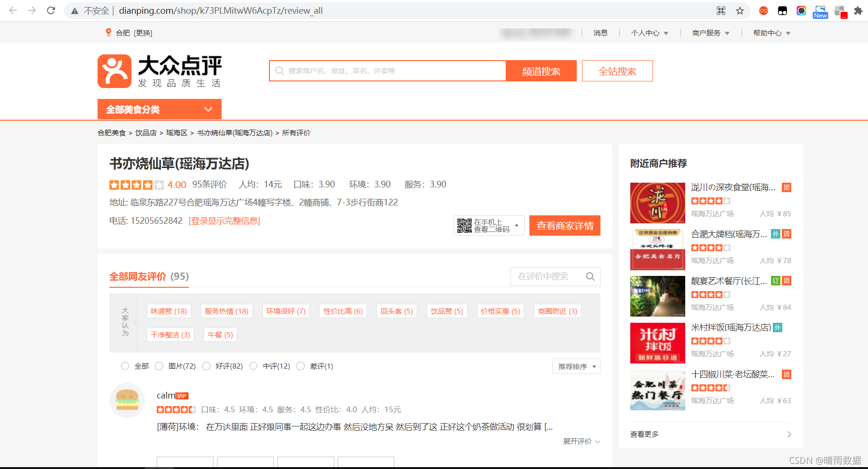Viewport: 868px width, 469px height.
Task: Click the 回头客 (5) tag
Action: click(x=397, y=311)
